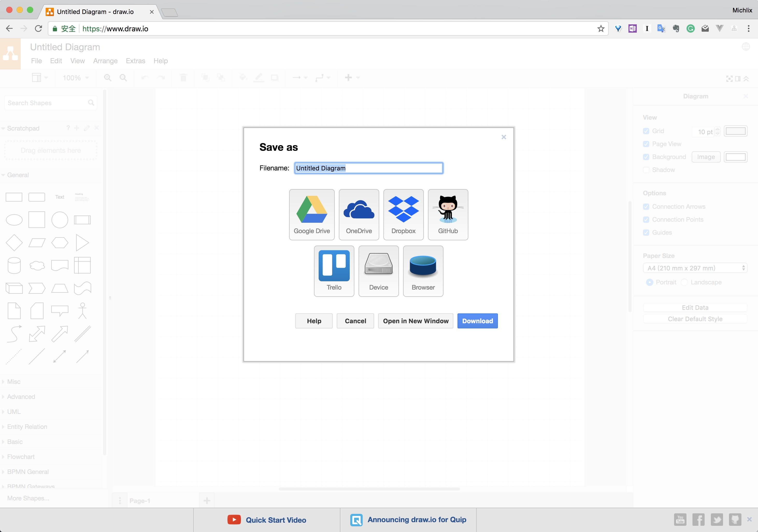The height and width of the screenshot is (532, 758).
Task: Pick Dropbox as save destination
Action: 403,214
